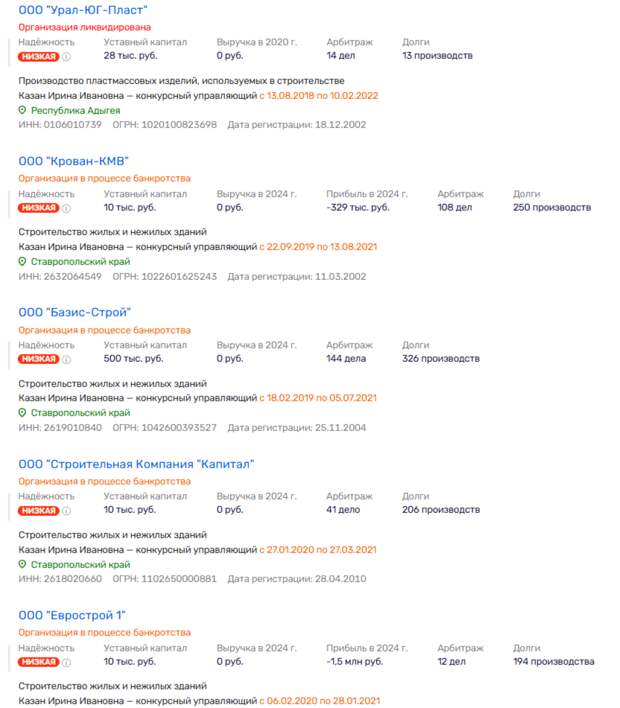Open ООО "Крован-КМВ" company link

click(x=74, y=161)
